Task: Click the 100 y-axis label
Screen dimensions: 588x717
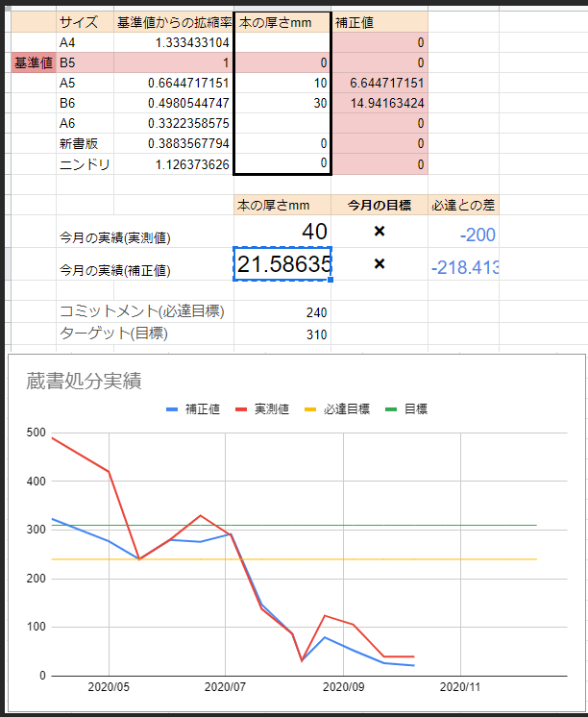Action: 37,627
